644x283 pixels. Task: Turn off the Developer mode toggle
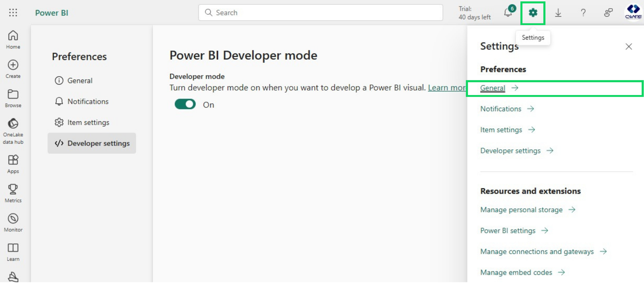[x=185, y=104]
